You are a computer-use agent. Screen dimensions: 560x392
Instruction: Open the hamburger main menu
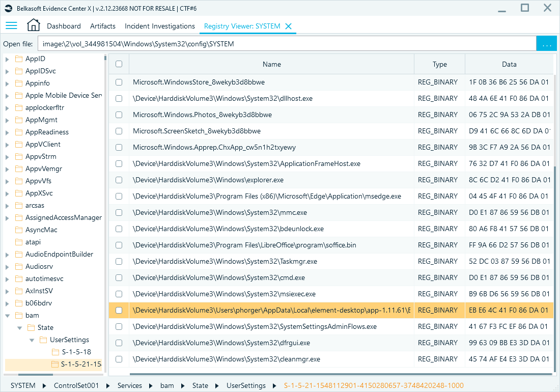pos(11,25)
